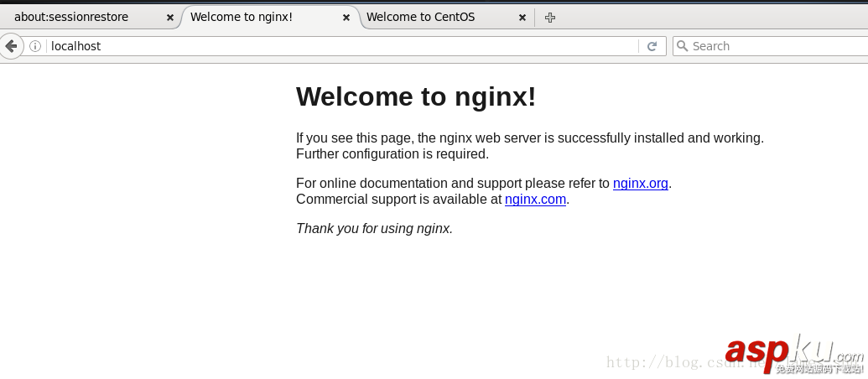
Task: Show site information via the info icon
Action: 35,46
